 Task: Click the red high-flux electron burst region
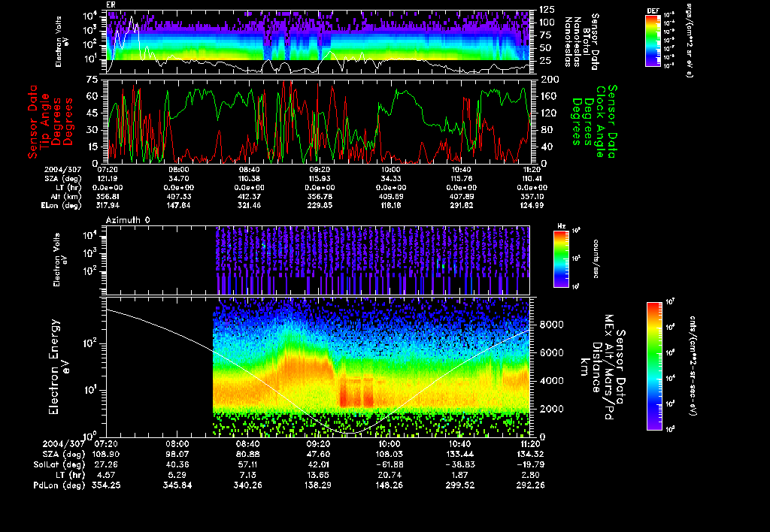point(356,392)
